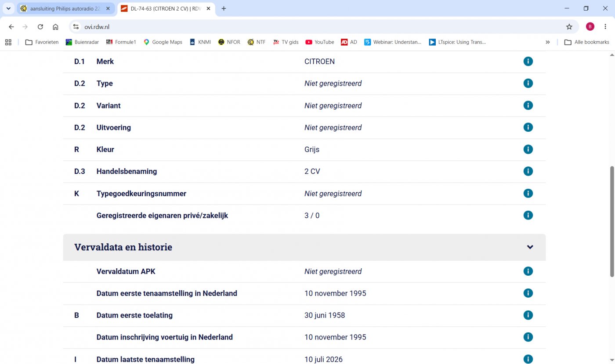Open the Buienradar bookmark
The width and height of the screenshot is (615, 364).
(83, 42)
